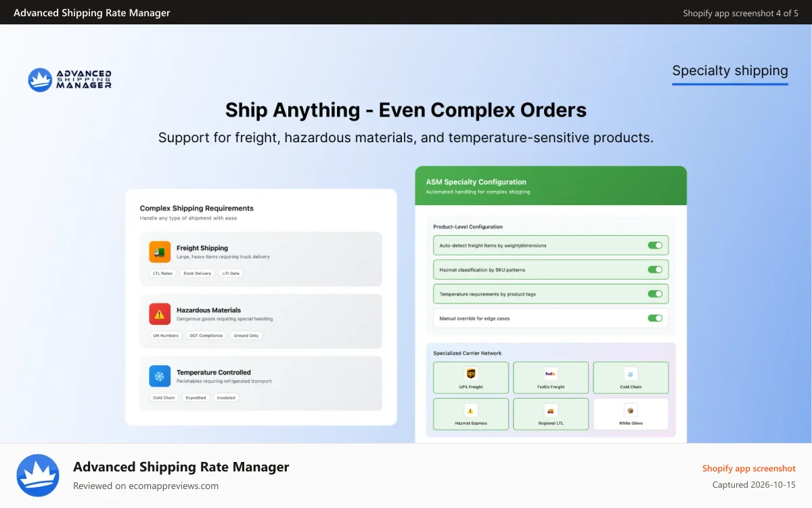Toggle manual override for edge cases
812x508 pixels.
(x=654, y=318)
